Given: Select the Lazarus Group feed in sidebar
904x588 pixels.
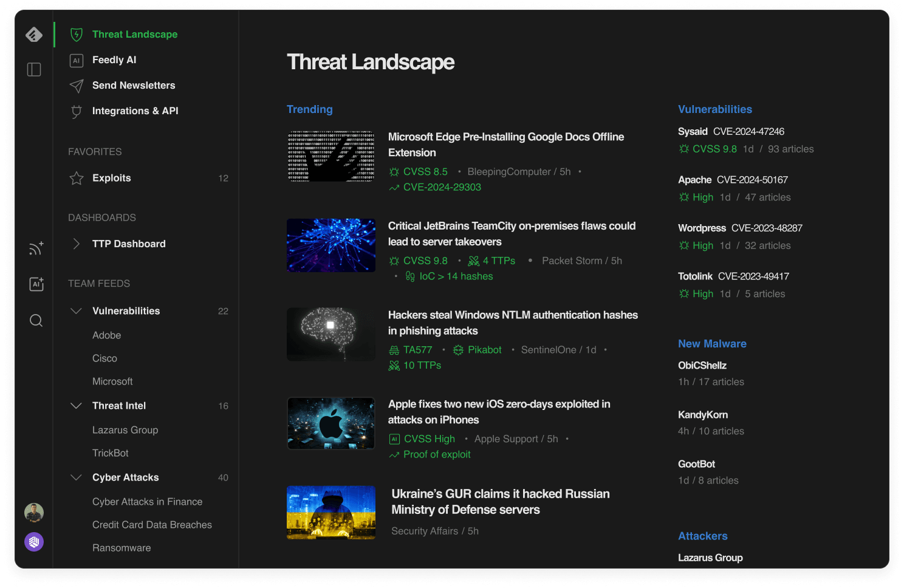Looking at the screenshot, I should pos(125,430).
